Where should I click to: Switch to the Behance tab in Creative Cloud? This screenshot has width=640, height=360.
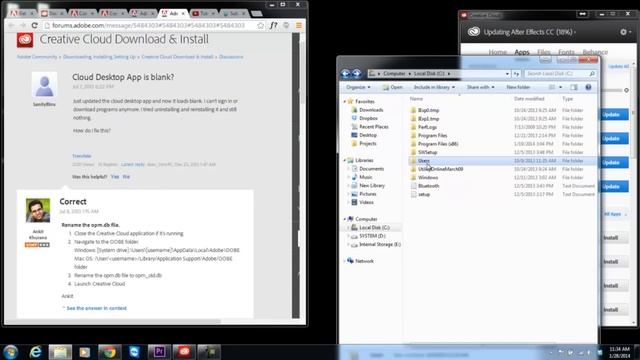pyautogui.click(x=595, y=52)
